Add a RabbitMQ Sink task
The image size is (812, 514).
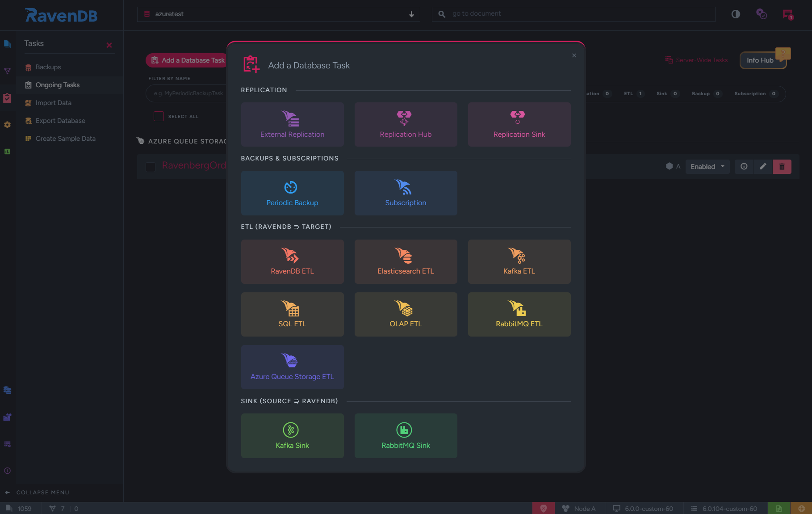406,436
